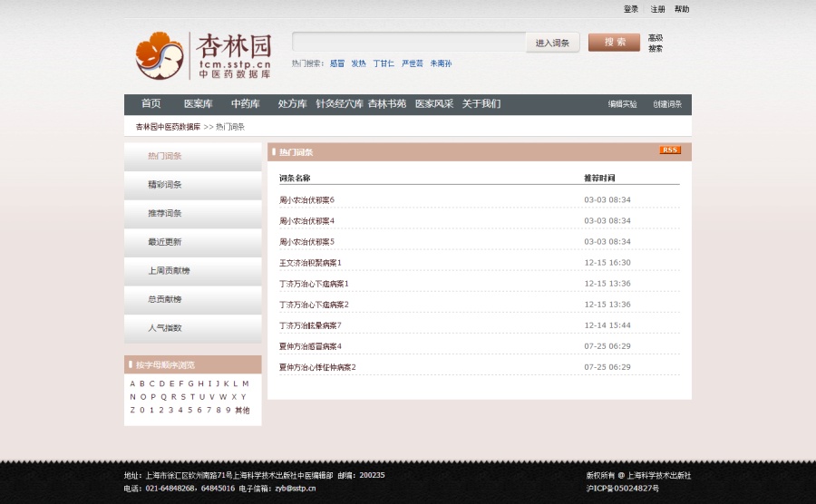
Task: Click 创建词条 in navigation bar
Action: point(667,104)
